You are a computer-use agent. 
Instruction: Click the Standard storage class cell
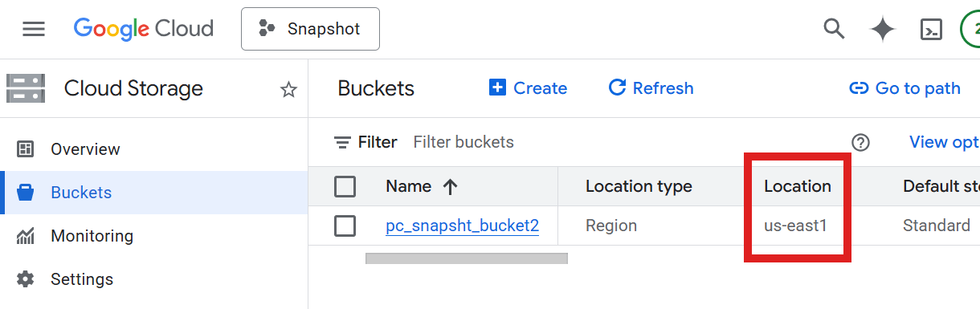937,226
